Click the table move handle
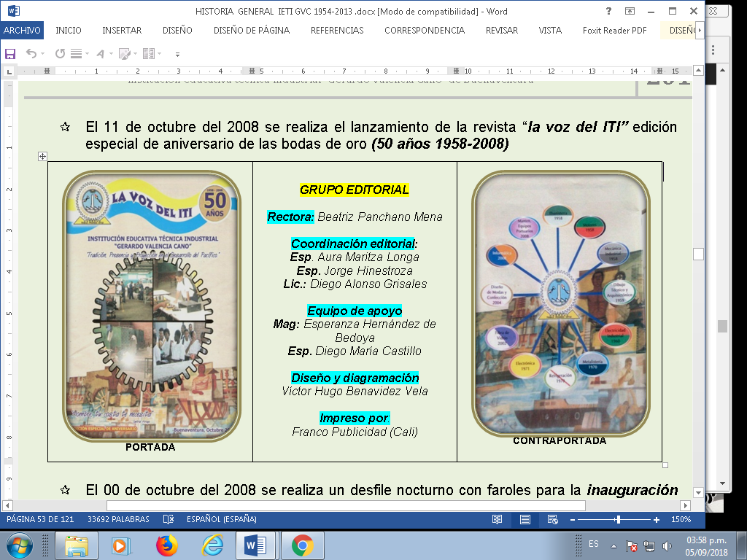The image size is (747, 560). pos(42,156)
